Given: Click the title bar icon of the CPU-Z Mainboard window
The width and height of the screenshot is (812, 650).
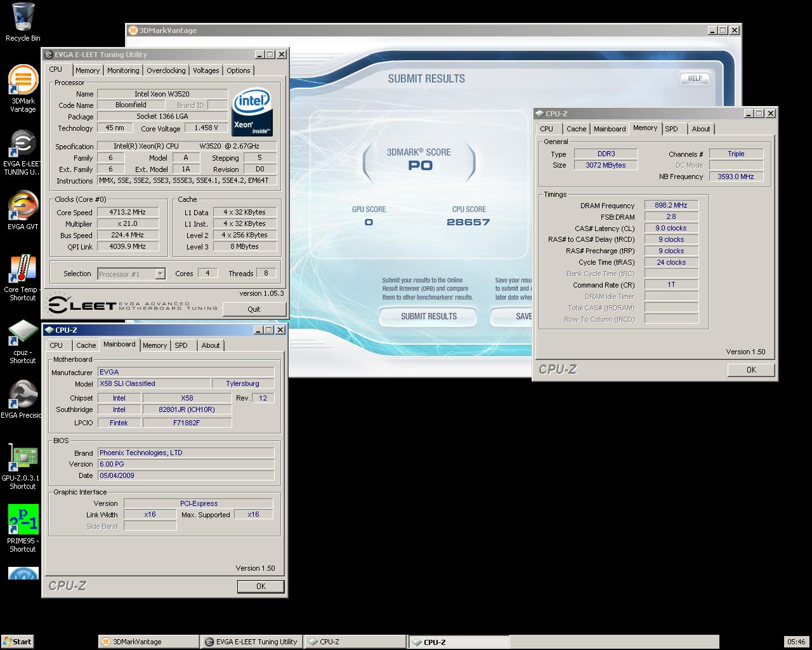Looking at the screenshot, I should 49,330.
